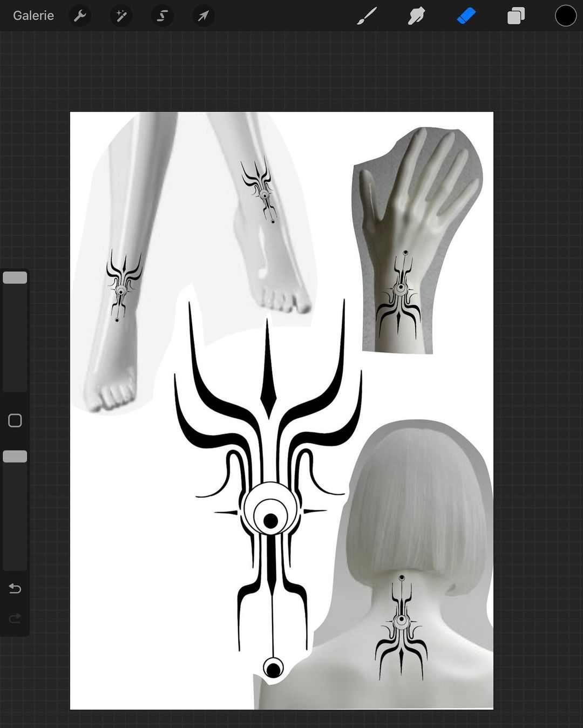The image size is (583, 728).
Task: Select the Brush tool
Action: 367,16
